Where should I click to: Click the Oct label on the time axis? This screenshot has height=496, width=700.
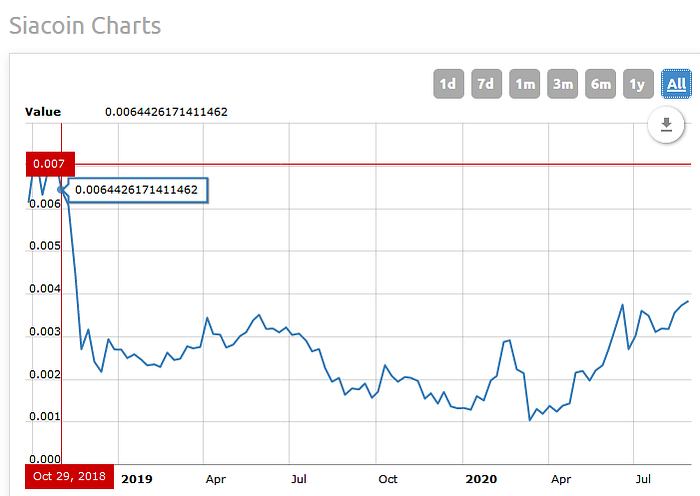388,479
